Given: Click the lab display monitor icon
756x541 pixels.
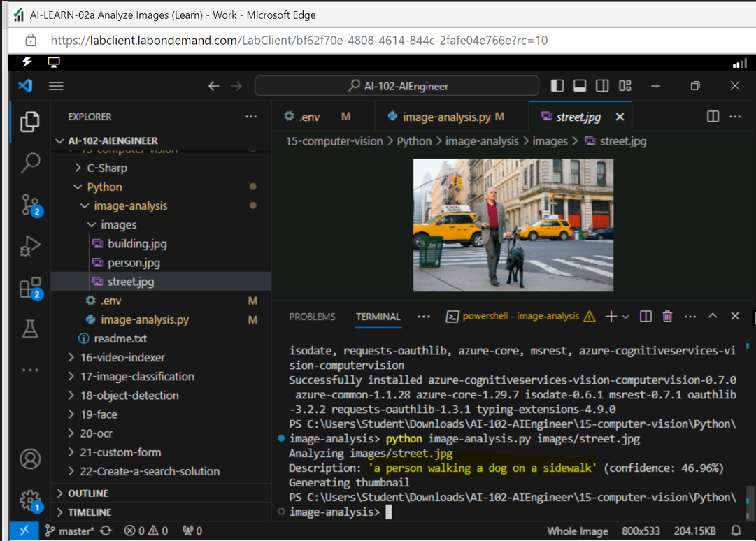Looking at the screenshot, I should click(54, 62).
